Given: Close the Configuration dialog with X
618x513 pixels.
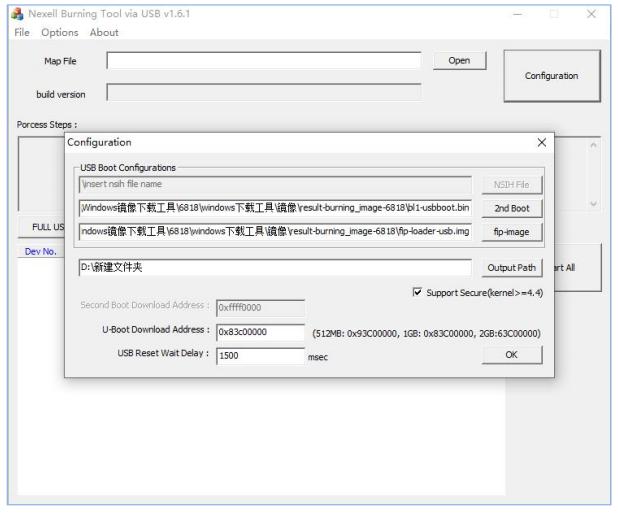Looking at the screenshot, I should [x=542, y=142].
